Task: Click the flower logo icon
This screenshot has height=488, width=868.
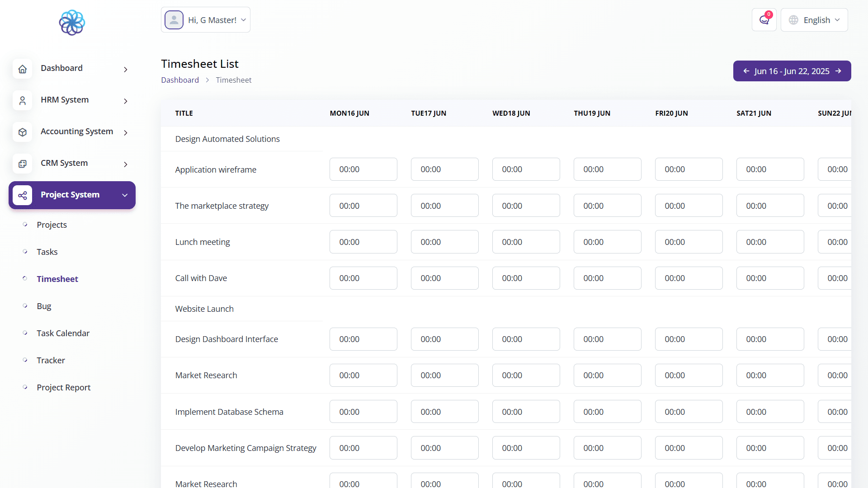Action: point(72,23)
